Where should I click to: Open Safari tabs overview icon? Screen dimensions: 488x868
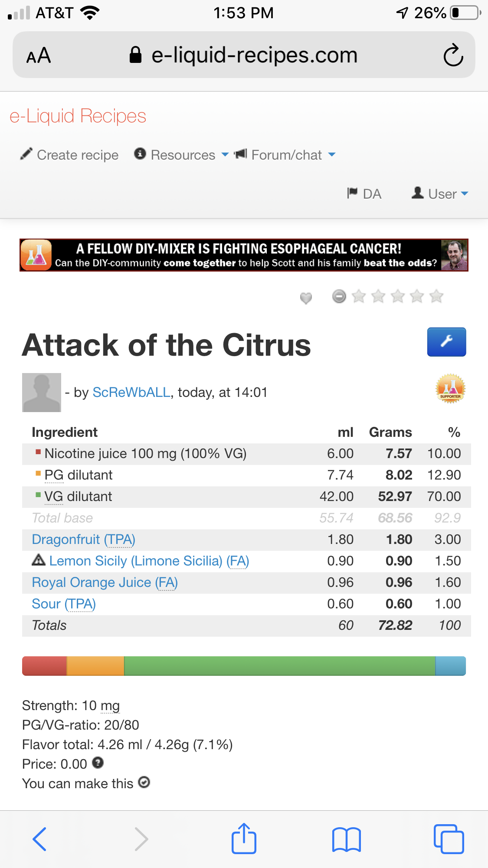(449, 839)
